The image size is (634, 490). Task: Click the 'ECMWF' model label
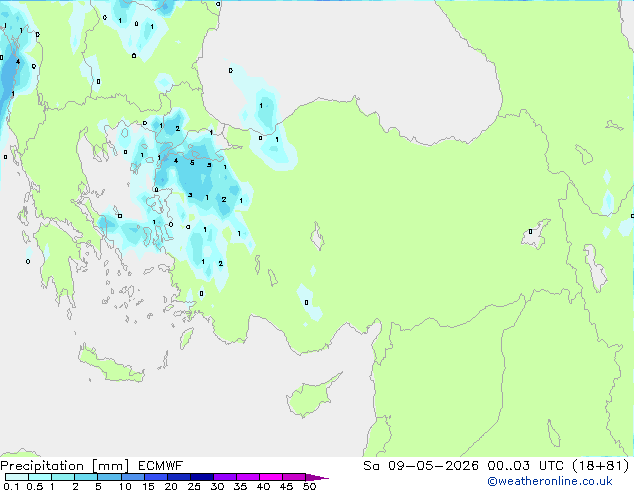(x=161, y=466)
